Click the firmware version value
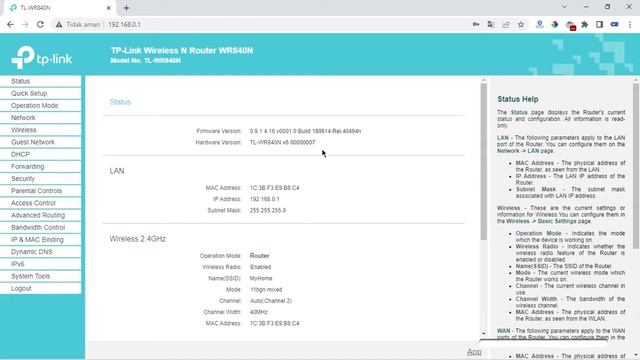This screenshot has height=360, width=640. (305, 131)
